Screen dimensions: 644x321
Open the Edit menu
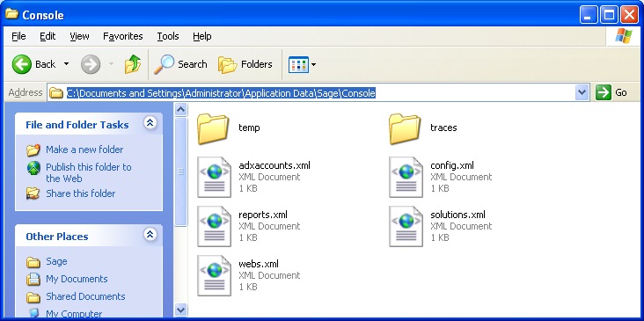click(48, 36)
